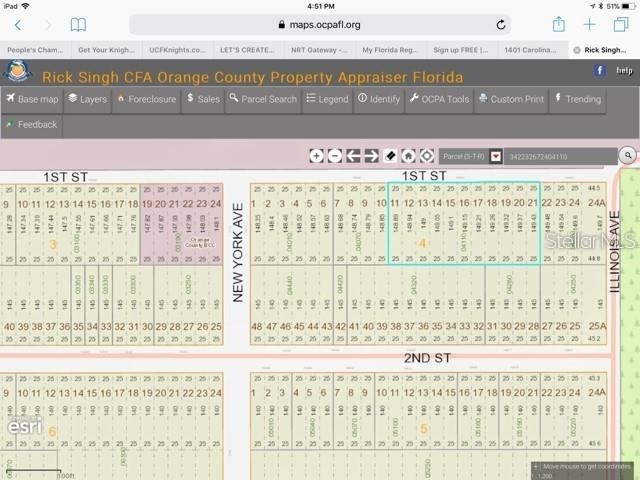This screenshot has height=480, width=640.
Task: Click the home full extent icon
Action: pos(408,156)
